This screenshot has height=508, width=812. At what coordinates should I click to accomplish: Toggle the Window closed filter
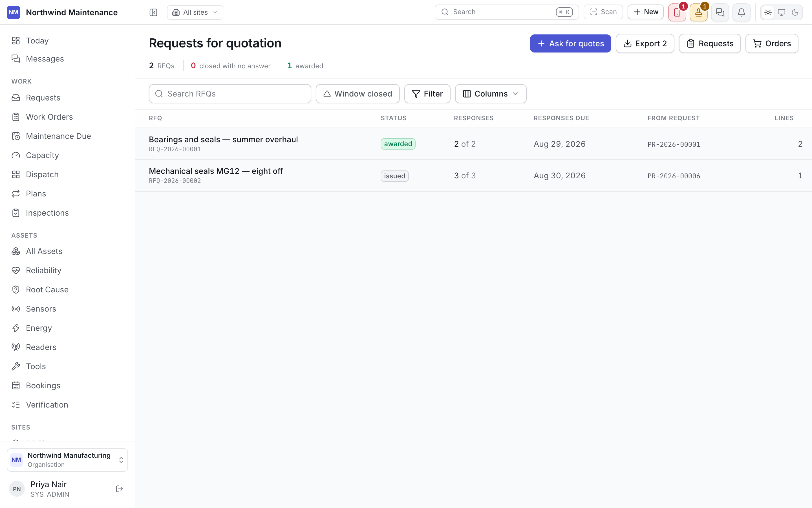[x=358, y=94]
